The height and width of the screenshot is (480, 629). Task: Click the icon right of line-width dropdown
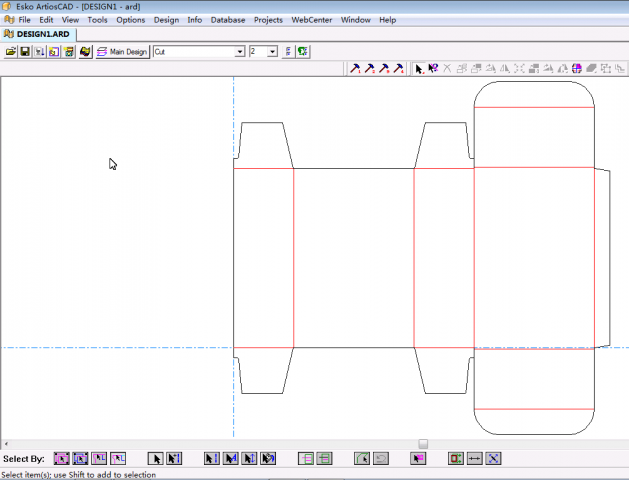288,52
